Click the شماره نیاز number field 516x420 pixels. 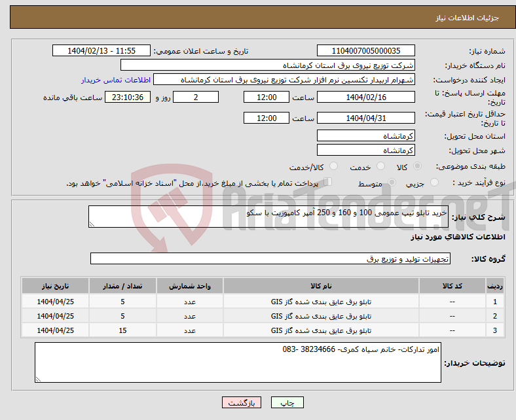[365, 51]
